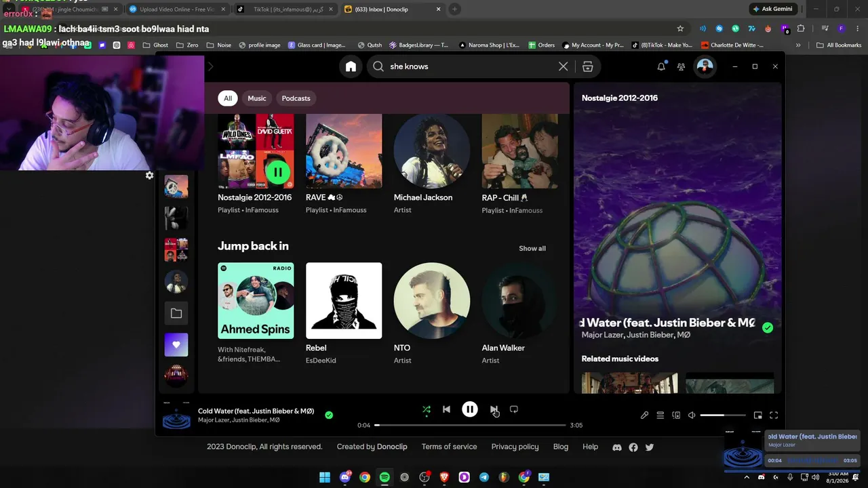Open a new browser tab

[455, 9]
